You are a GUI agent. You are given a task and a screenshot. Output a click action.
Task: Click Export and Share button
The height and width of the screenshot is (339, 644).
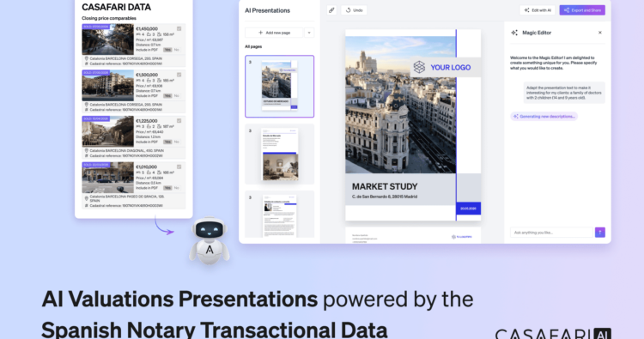coord(582,10)
